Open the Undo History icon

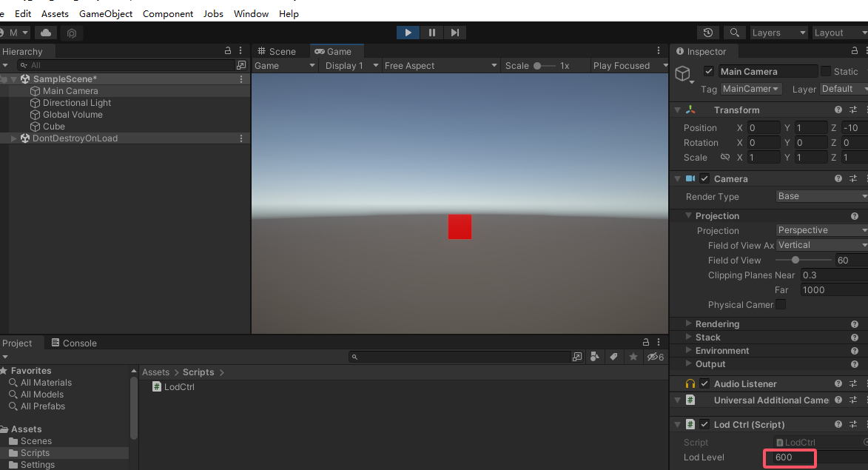[708, 33]
